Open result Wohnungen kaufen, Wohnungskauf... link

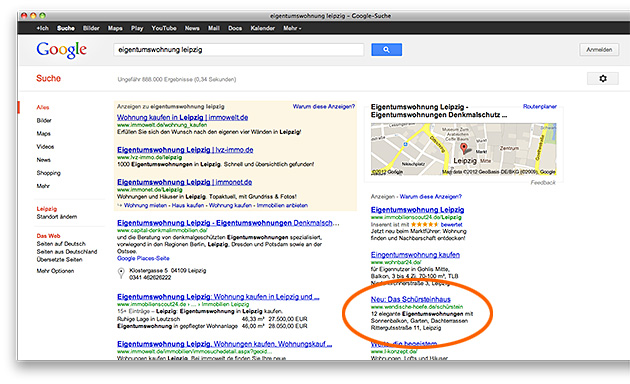point(224,344)
